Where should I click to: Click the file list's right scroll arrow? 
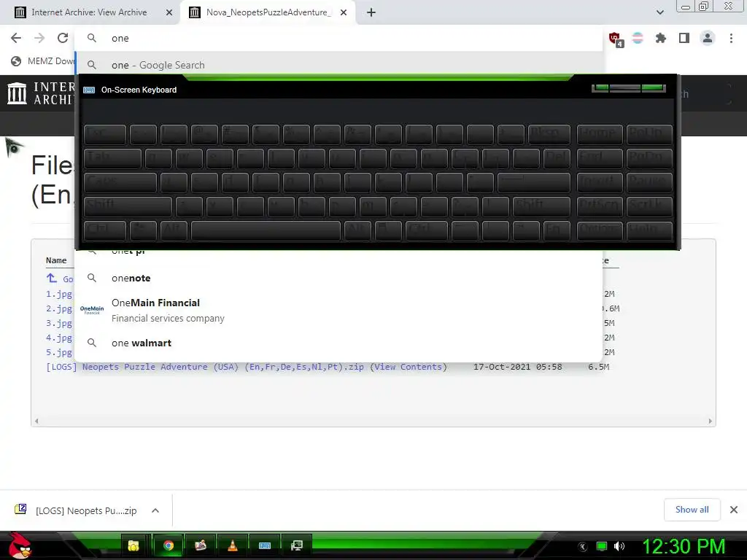pos(710,421)
